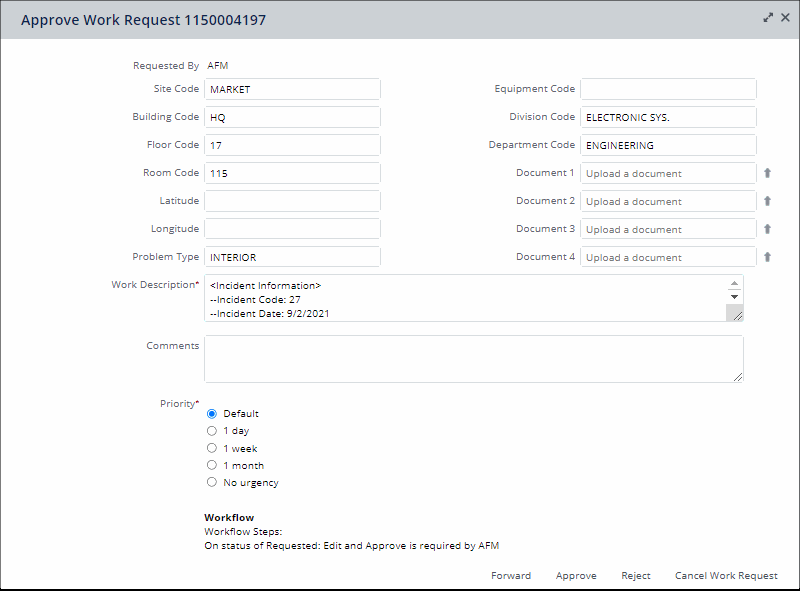Click the Equipment Code field
Viewport: 800px width, 600px height.
coord(668,89)
